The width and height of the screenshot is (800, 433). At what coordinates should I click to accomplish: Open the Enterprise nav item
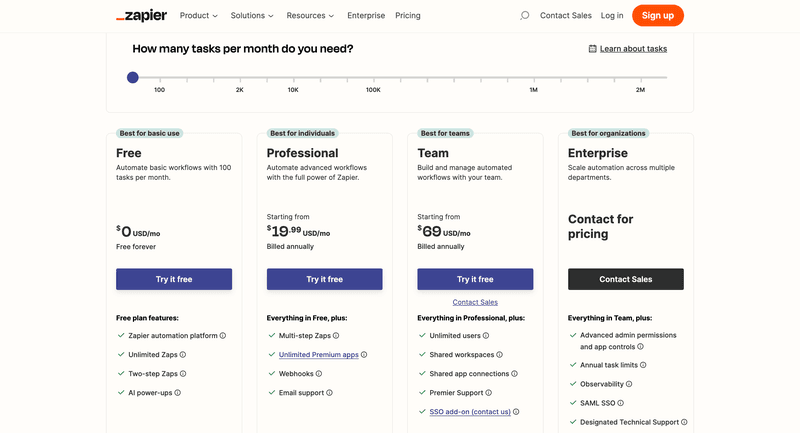(x=366, y=16)
